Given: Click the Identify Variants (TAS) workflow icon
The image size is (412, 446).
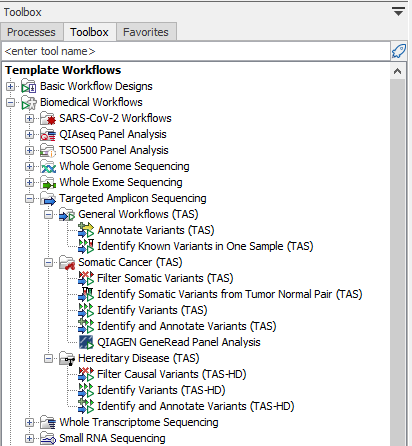Looking at the screenshot, I should 86,310.
